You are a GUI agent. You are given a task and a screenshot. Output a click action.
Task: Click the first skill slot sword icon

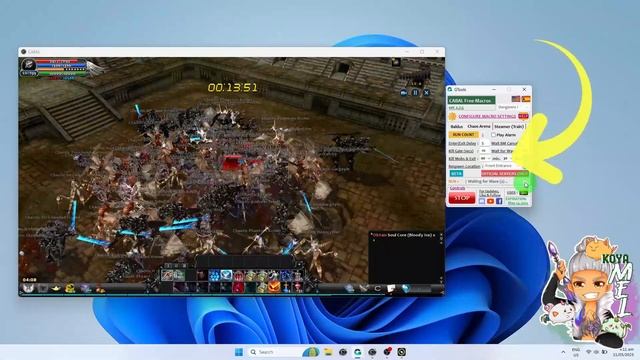point(167,276)
